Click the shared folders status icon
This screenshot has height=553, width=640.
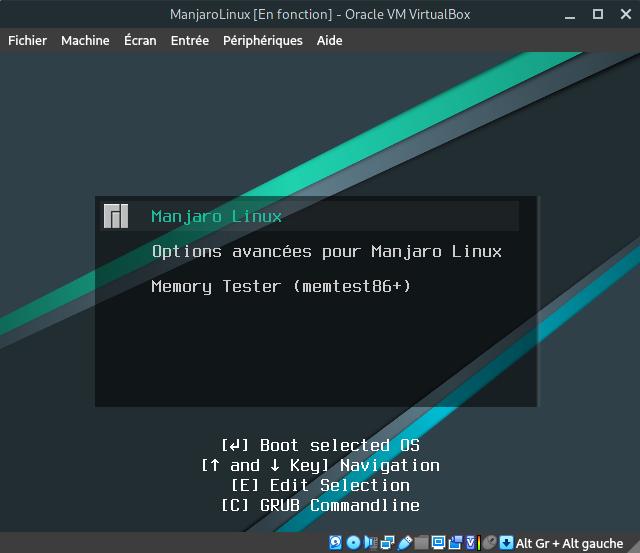(x=421, y=543)
